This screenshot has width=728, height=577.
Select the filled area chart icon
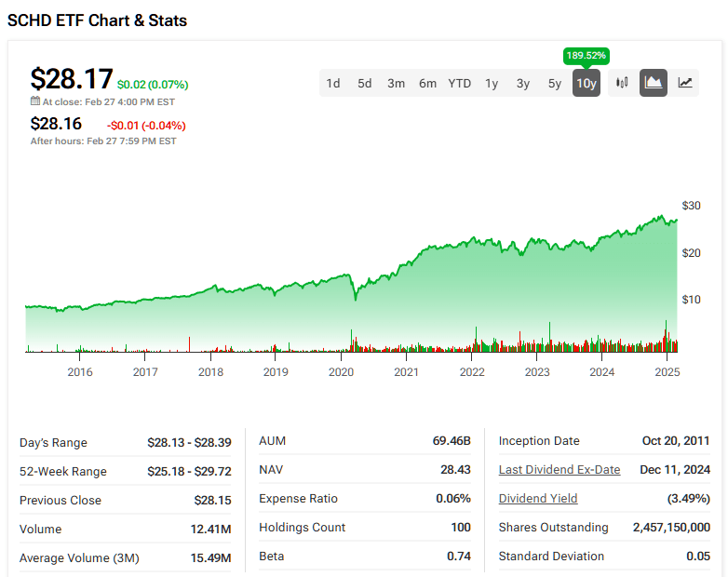pos(654,83)
